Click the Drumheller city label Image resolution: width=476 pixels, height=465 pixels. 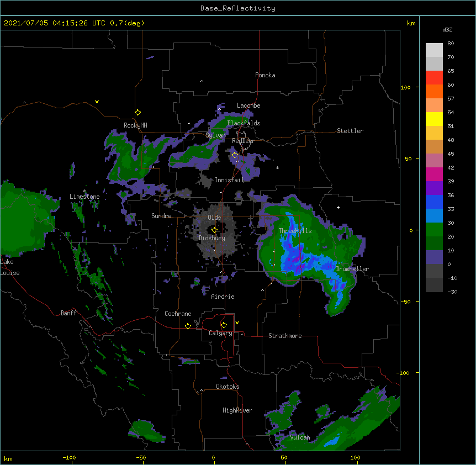pos(352,269)
